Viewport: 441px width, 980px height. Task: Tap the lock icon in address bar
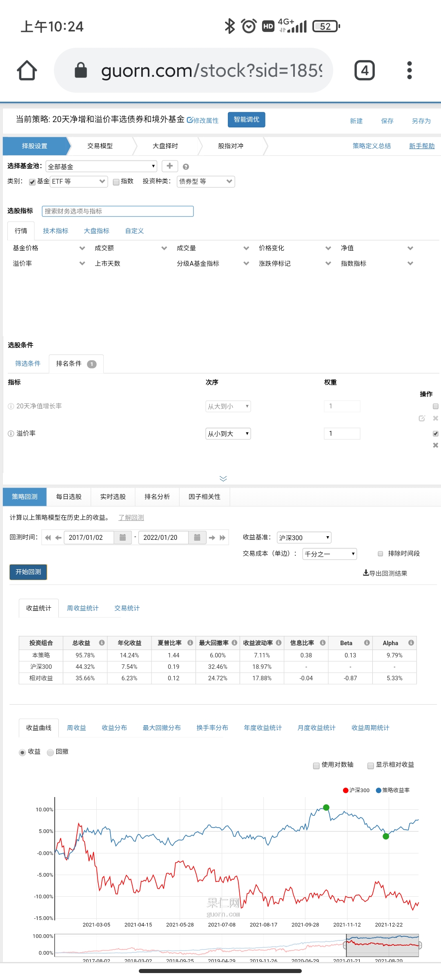(x=81, y=70)
